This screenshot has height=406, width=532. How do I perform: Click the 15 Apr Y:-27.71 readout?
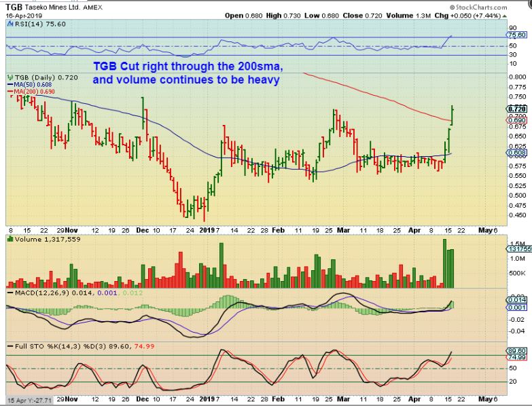(30, 401)
